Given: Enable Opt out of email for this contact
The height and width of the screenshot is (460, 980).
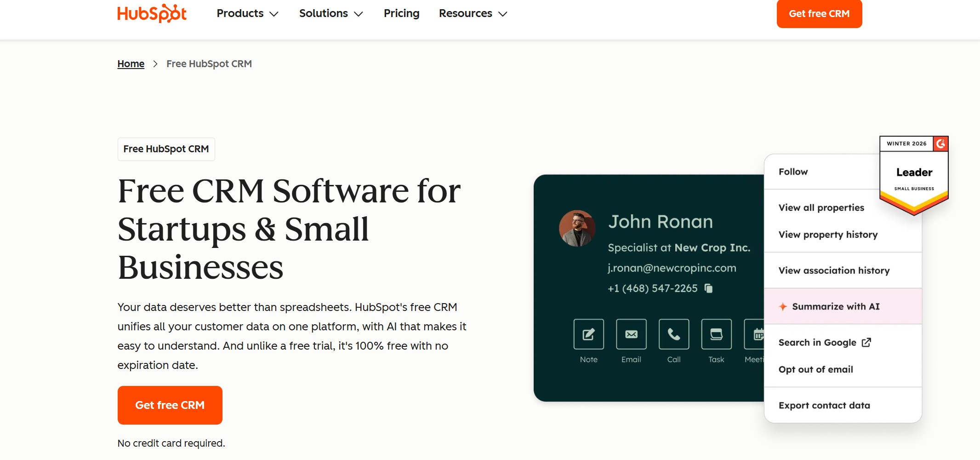Looking at the screenshot, I should point(815,369).
